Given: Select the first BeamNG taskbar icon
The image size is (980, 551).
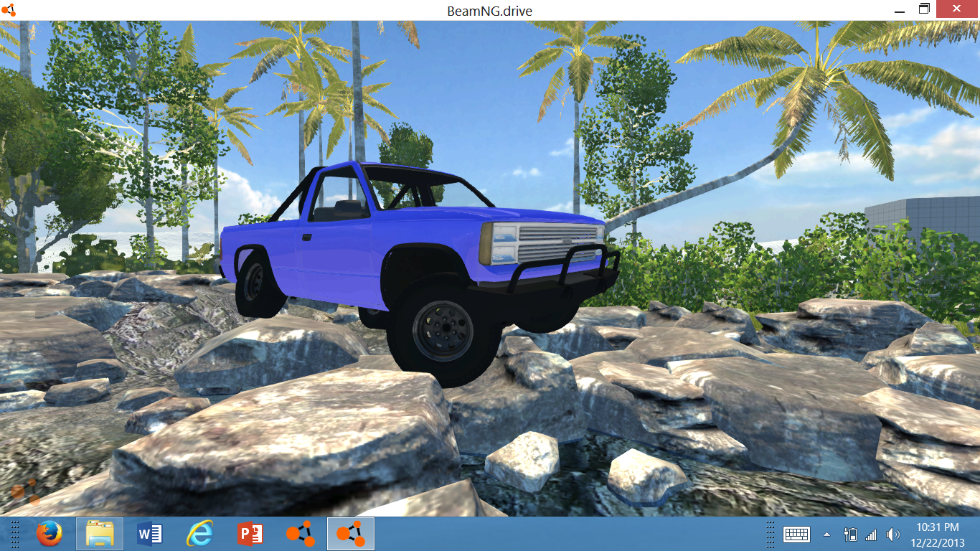Looking at the screenshot, I should click(x=301, y=534).
